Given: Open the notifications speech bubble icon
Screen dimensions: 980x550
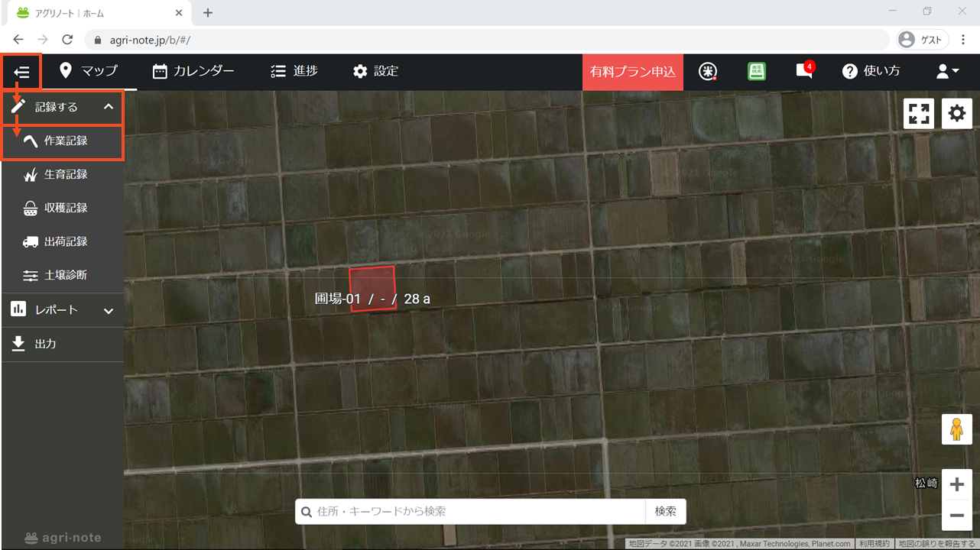Looking at the screenshot, I should (x=803, y=71).
